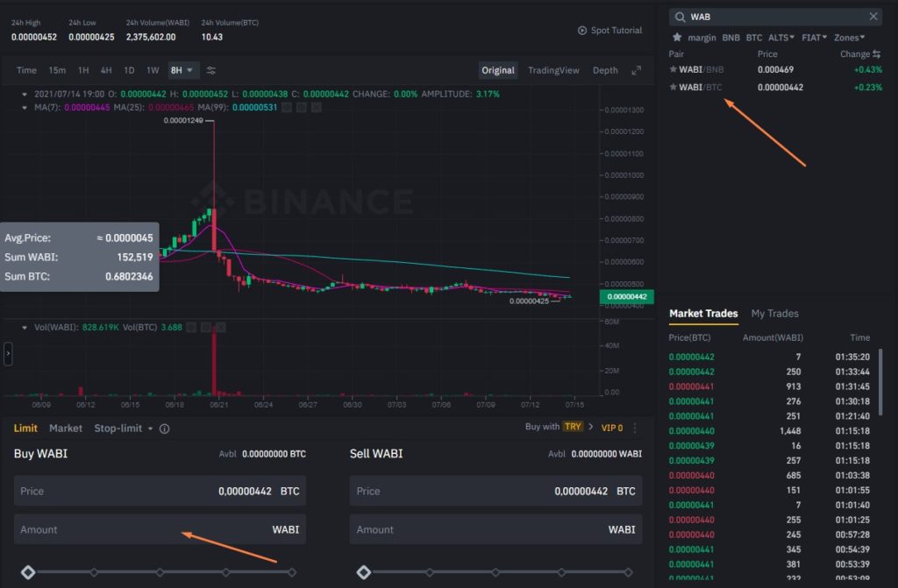Screen dimensions: 898x588
Task: Click trade price at 01:35:20
Action: 691,357
